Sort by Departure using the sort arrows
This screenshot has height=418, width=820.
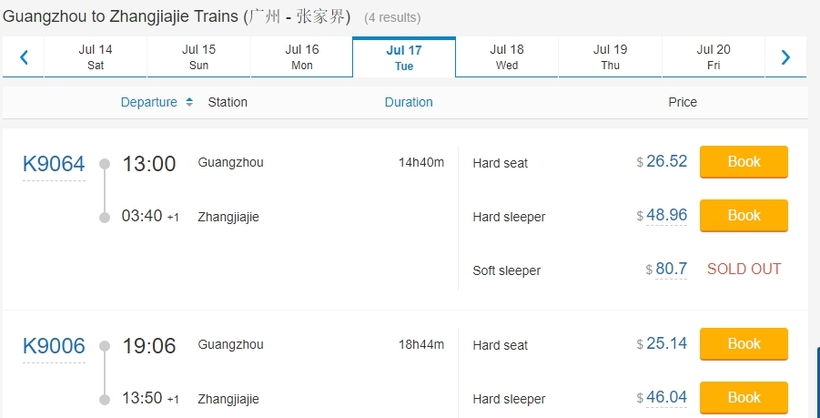pos(189,102)
